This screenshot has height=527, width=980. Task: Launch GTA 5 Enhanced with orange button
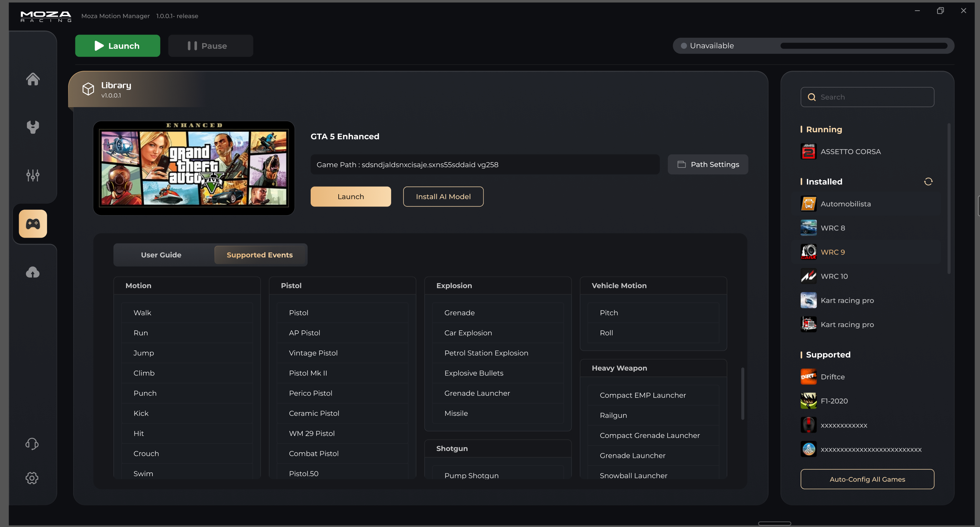pos(350,197)
